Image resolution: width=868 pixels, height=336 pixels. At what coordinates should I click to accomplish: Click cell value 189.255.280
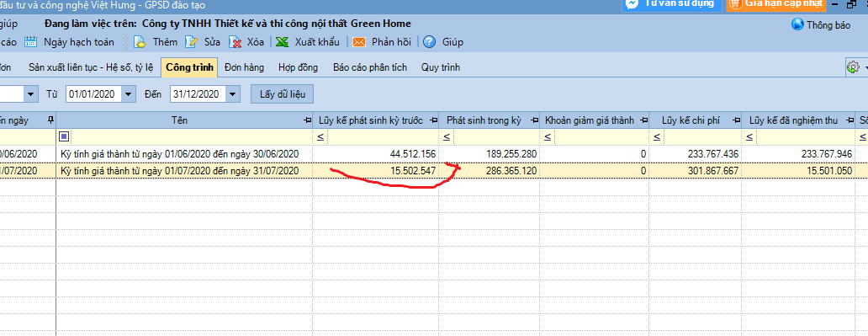click(511, 153)
